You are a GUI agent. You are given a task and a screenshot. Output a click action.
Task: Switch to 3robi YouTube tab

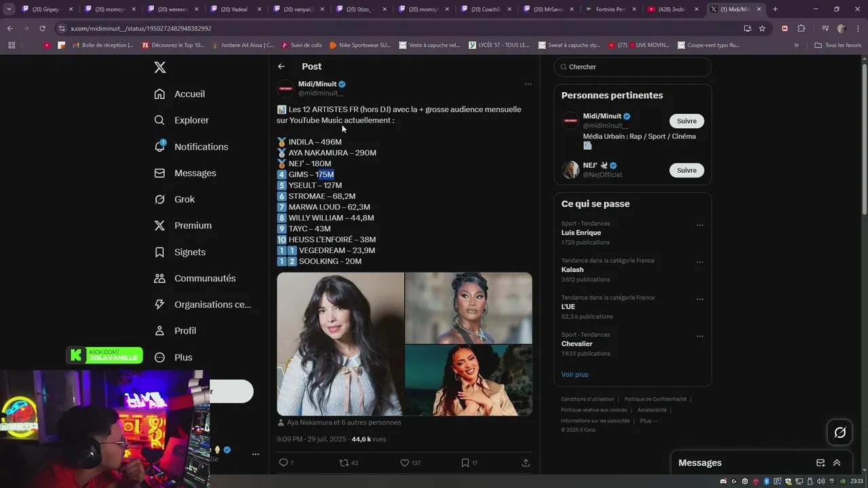pos(673,9)
